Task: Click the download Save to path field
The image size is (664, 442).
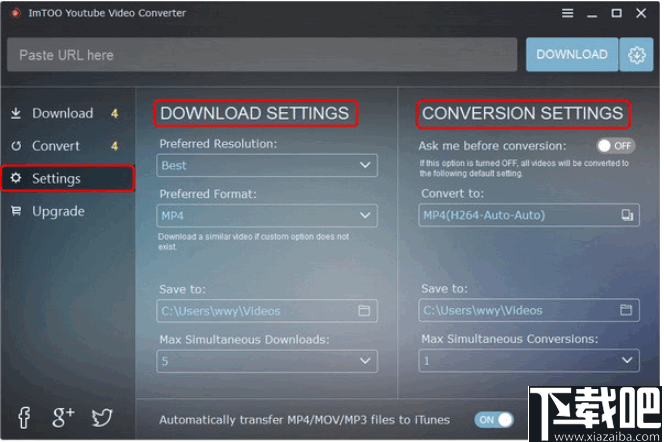Action: 267,311
